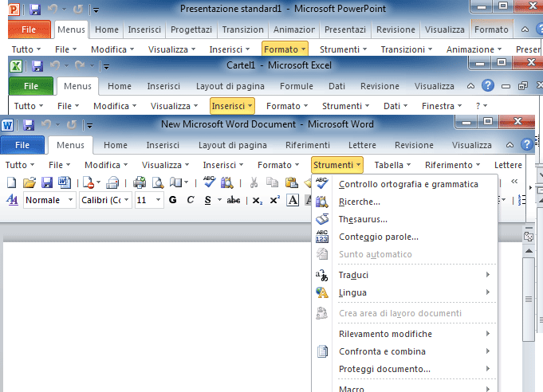Save in the PowerPoint quick access toolbar

click(x=34, y=10)
